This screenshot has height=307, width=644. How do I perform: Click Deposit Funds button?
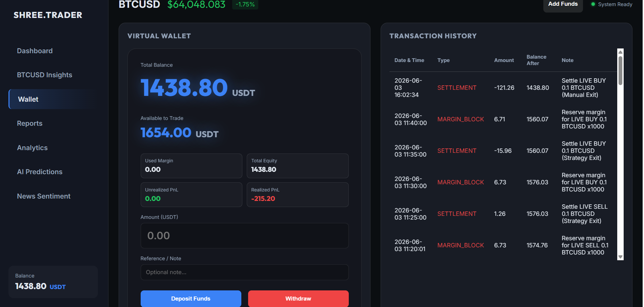(191, 299)
